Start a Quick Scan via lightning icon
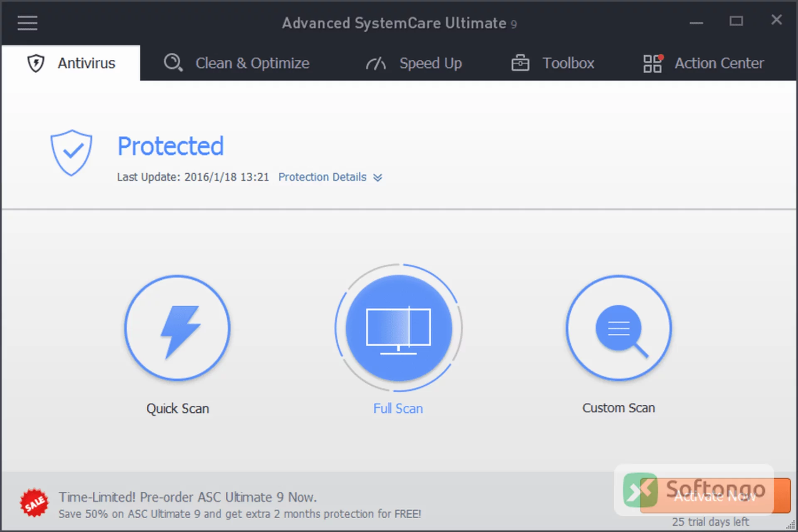This screenshot has height=532, width=798. tap(177, 328)
